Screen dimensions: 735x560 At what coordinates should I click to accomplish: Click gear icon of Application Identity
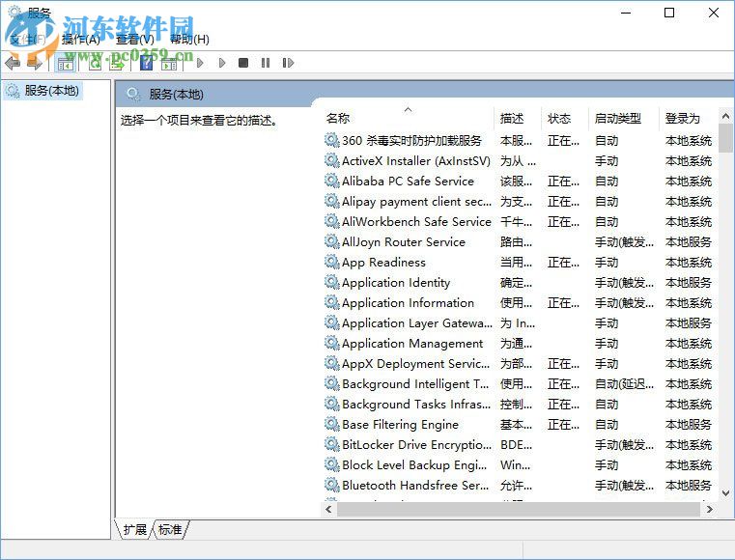tap(332, 282)
